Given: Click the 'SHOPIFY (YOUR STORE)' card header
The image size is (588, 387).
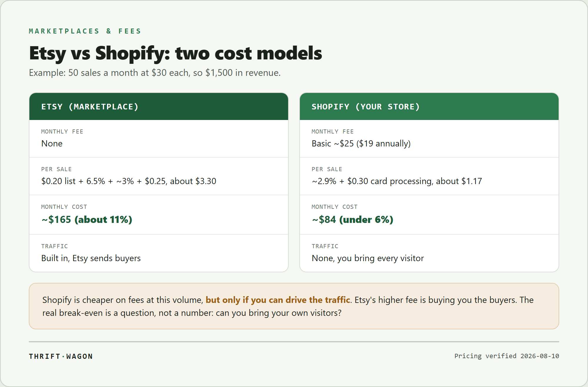Looking at the screenshot, I should tap(429, 106).
